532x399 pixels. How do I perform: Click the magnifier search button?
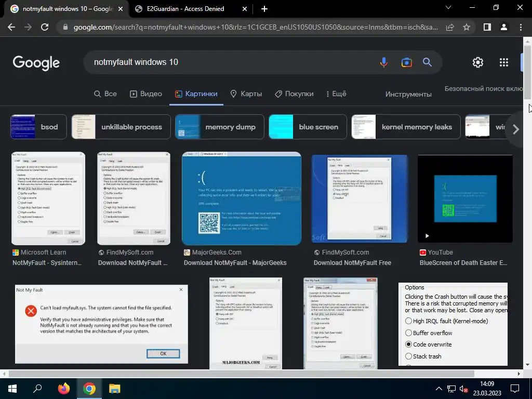[427, 62]
